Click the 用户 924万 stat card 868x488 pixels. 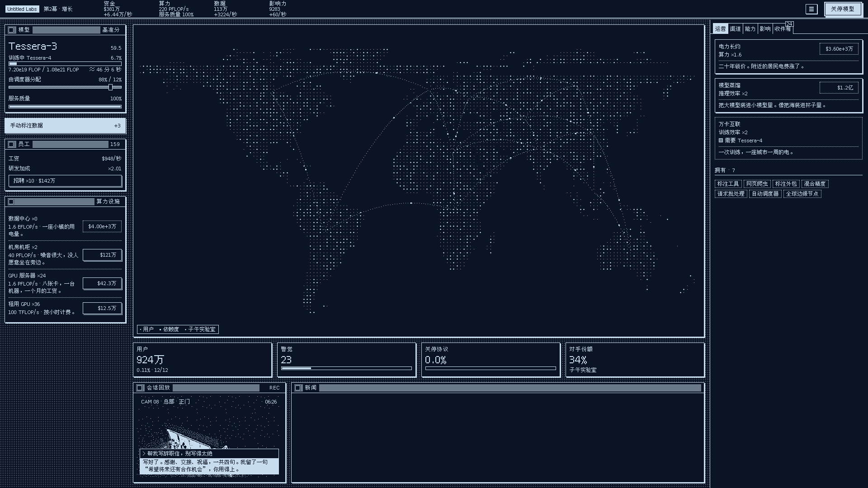tap(203, 360)
